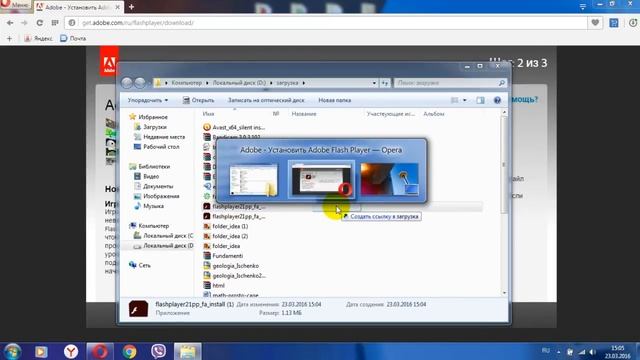640x360 pixels.
Task: Open Opera Speed Dial grid icon
Action: pyautogui.click(x=55, y=23)
